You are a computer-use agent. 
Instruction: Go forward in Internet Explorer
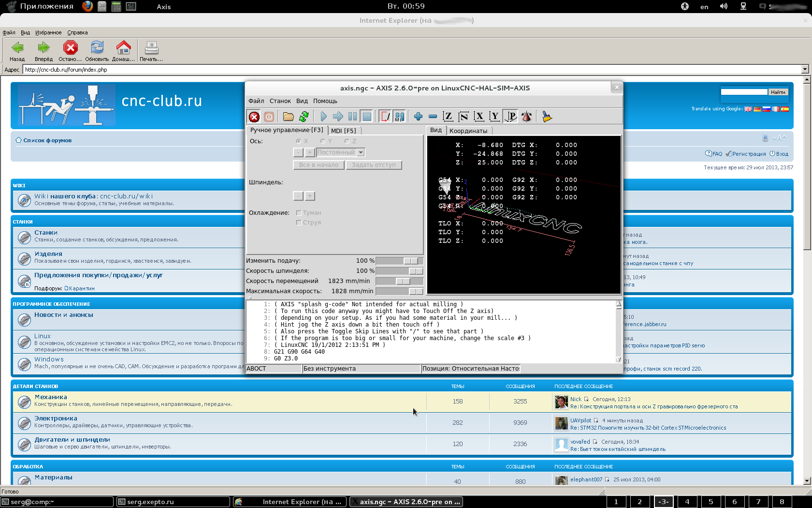point(43,51)
